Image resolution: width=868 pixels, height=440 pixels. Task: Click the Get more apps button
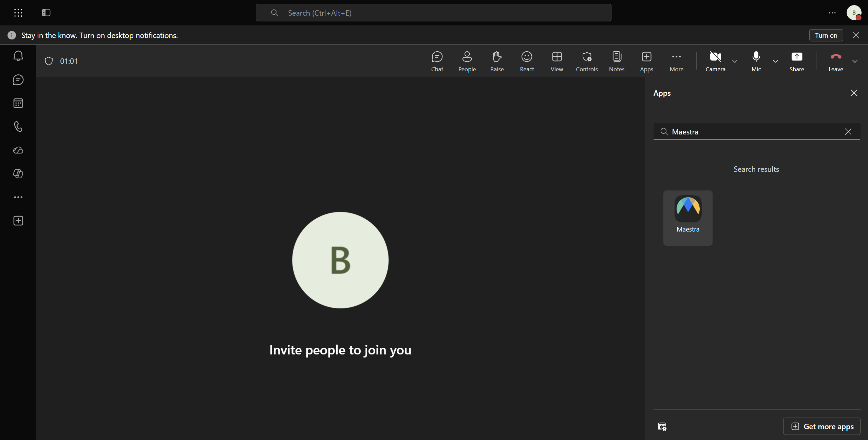pyautogui.click(x=822, y=426)
